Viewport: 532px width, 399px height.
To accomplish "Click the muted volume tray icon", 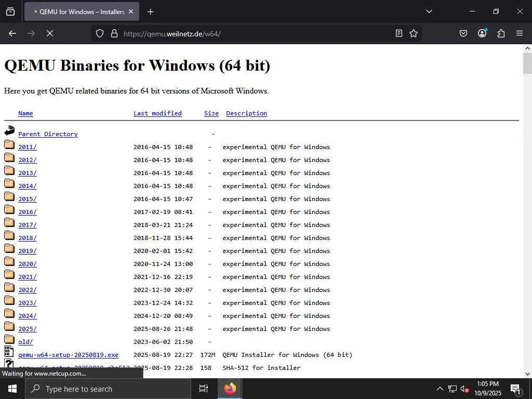I will click(464, 389).
